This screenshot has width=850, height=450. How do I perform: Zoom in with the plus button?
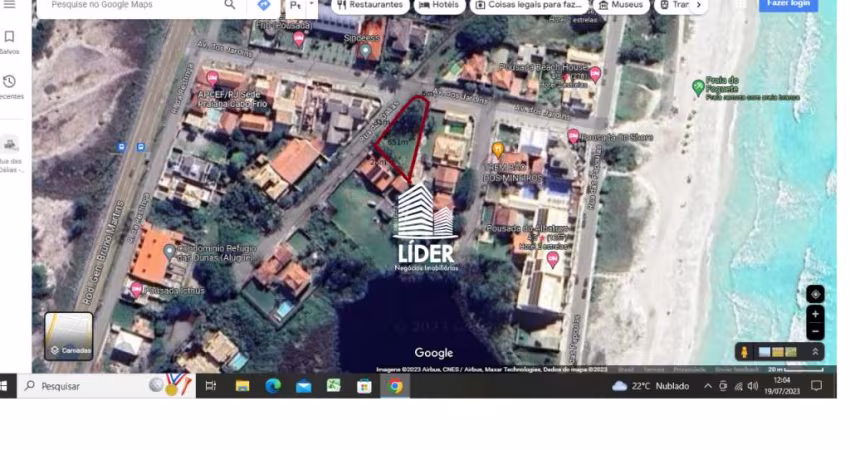click(x=815, y=314)
